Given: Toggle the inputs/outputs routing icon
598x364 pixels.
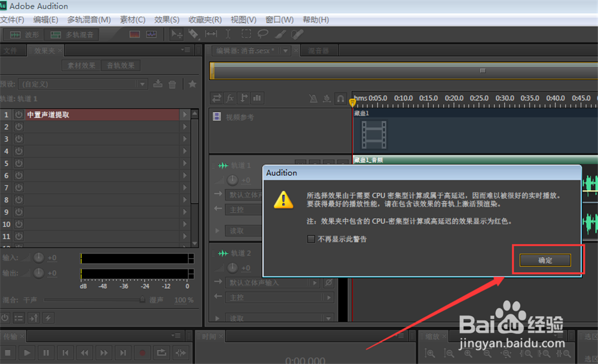Looking at the screenshot, I should click(216, 99).
